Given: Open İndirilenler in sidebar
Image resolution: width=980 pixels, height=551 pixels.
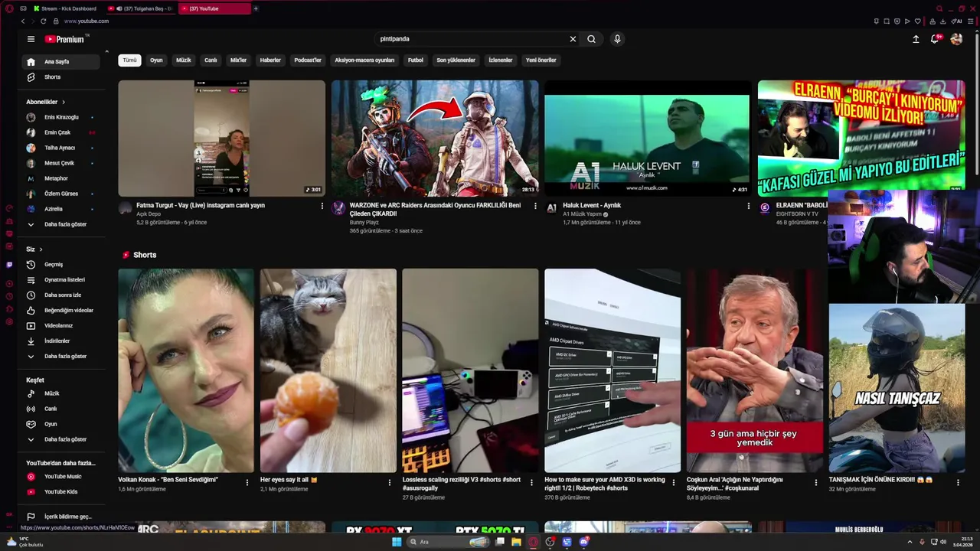Looking at the screenshot, I should click(x=61, y=341).
